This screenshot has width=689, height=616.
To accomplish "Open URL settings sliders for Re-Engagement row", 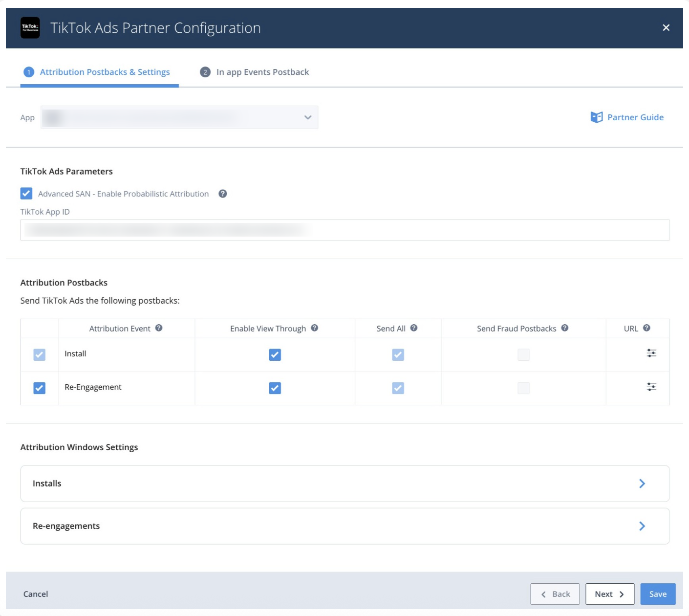I will pos(651,387).
